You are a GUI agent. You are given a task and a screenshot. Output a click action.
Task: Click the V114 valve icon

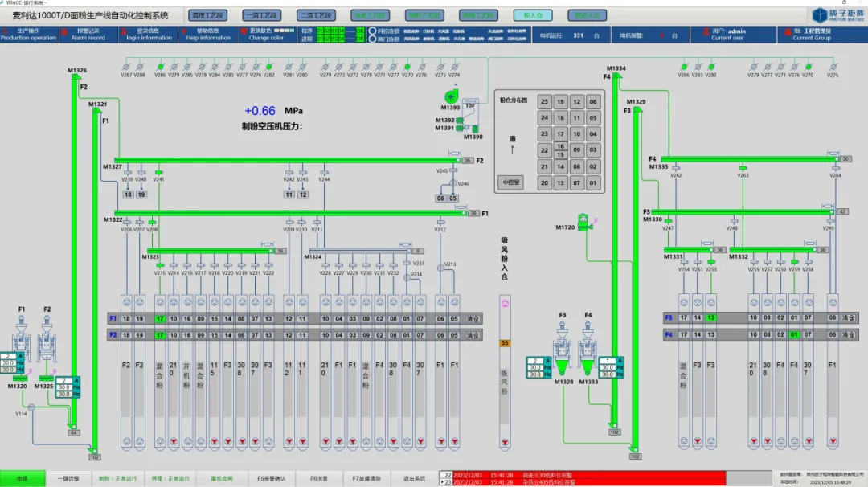(x=31, y=407)
